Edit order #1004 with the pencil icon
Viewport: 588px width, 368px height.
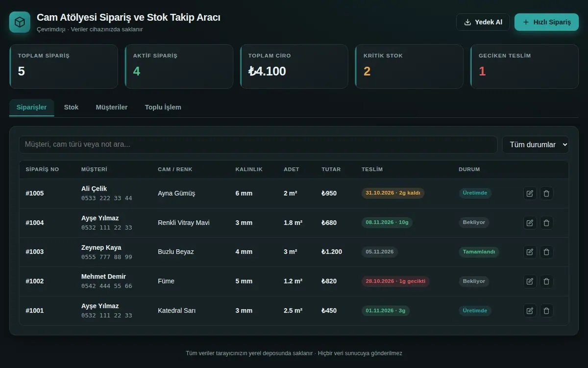(530, 223)
